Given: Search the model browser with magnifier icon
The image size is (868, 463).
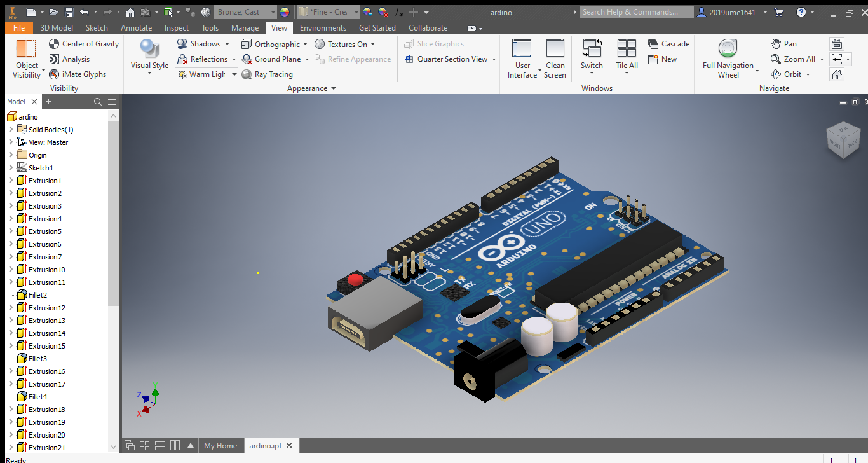Looking at the screenshot, I should 97,102.
